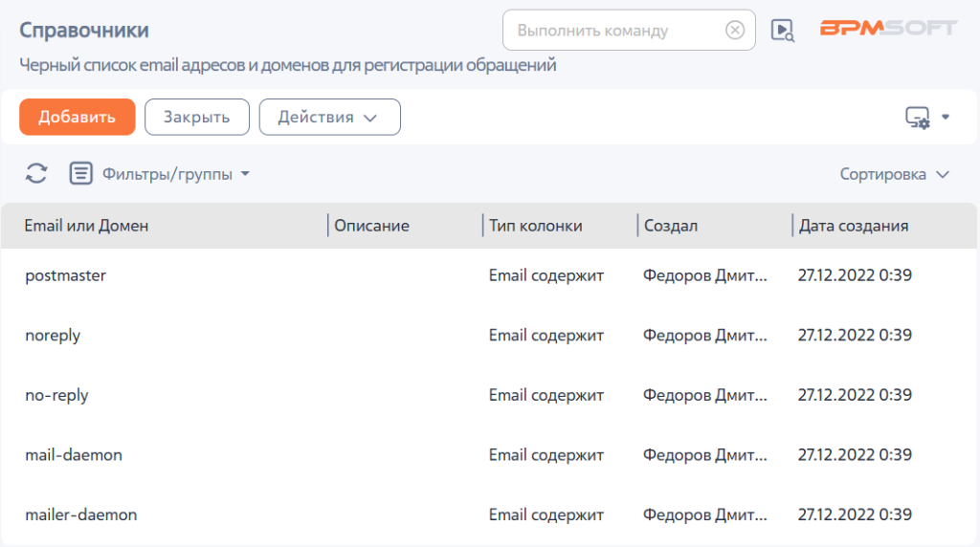Open view settings monitor icon
Screen dimensions: 980x547
918,118
